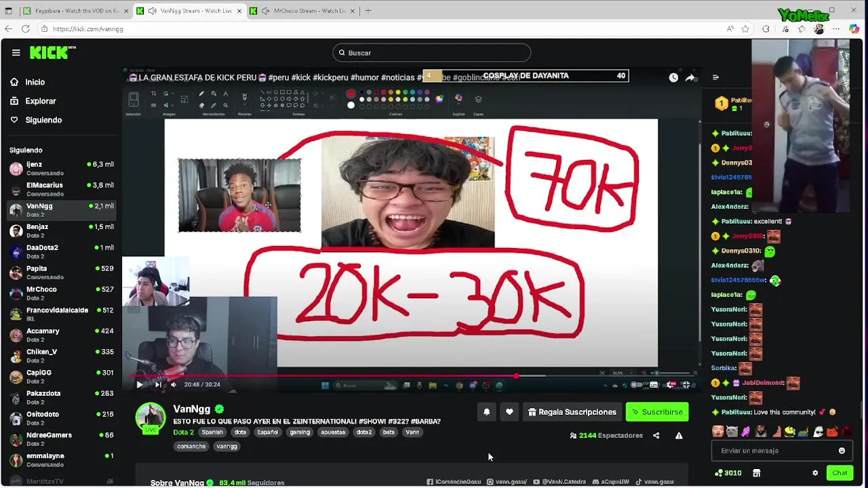Click the Regala Suscripciones button
The width and height of the screenshot is (868, 488).
[572, 412]
